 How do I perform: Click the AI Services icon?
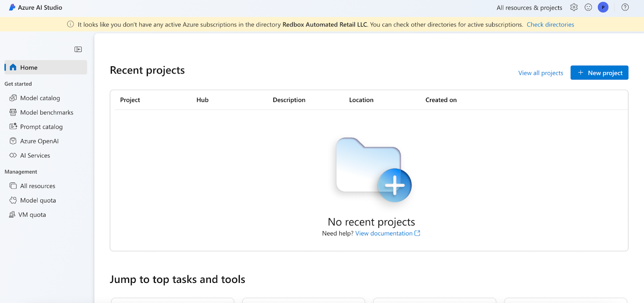point(13,155)
